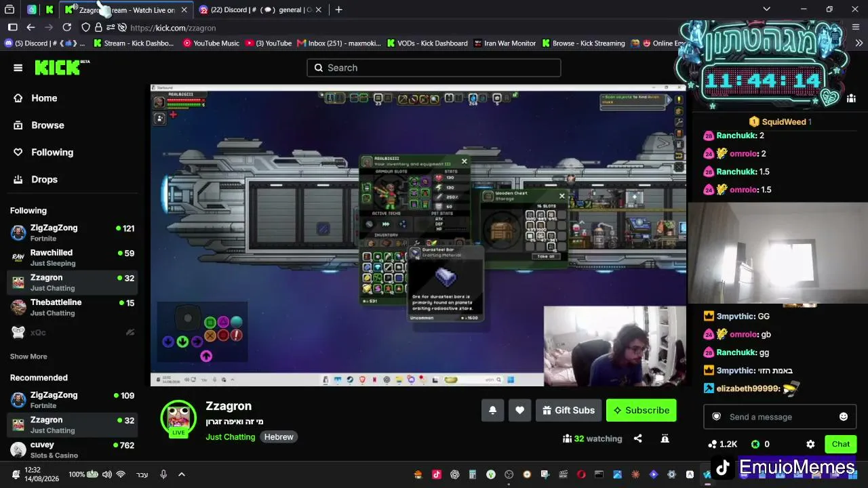The width and height of the screenshot is (868, 488).
Task: Open chat settings gear icon
Action: (x=810, y=445)
